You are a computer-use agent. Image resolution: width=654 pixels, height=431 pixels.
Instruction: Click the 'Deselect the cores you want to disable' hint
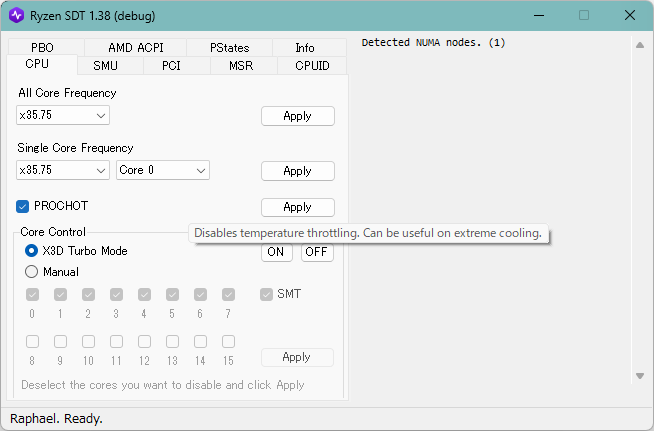tap(163, 385)
